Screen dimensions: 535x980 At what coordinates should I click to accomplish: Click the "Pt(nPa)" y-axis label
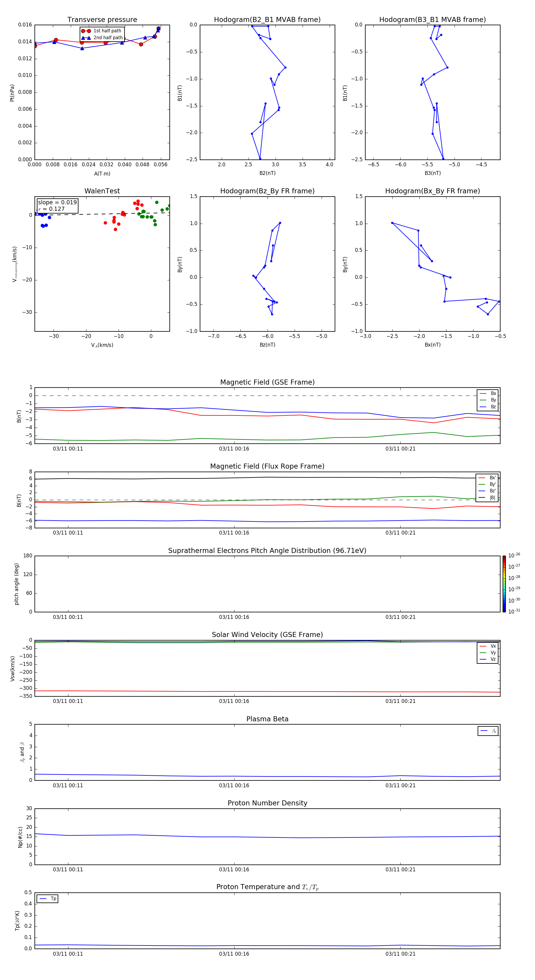[x=12, y=93]
